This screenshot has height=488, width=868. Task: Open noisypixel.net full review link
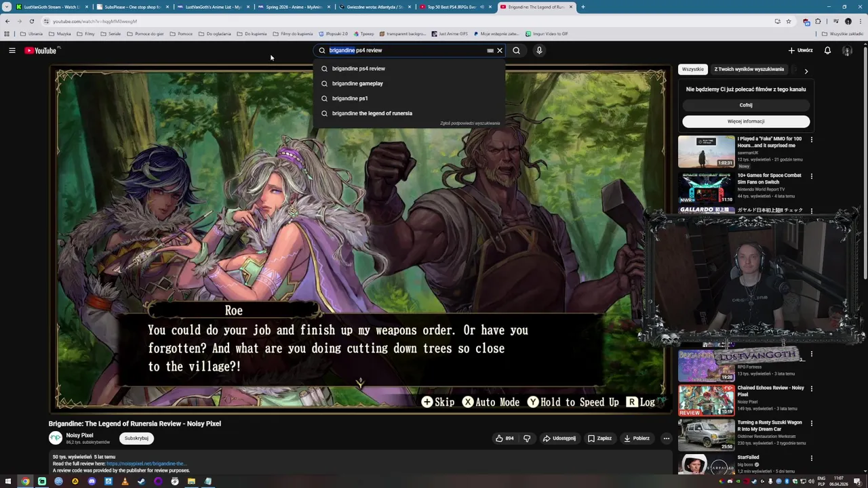[x=145, y=464]
